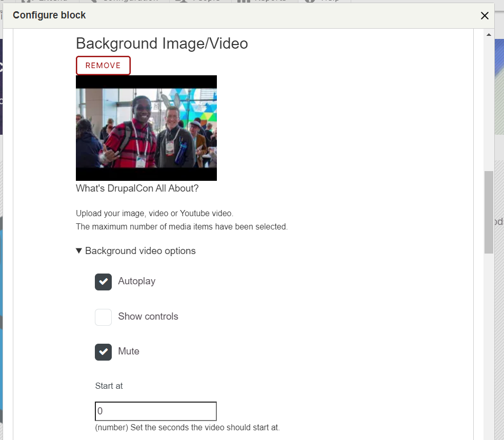Uncheck the Mute checkbox

pos(103,352)
